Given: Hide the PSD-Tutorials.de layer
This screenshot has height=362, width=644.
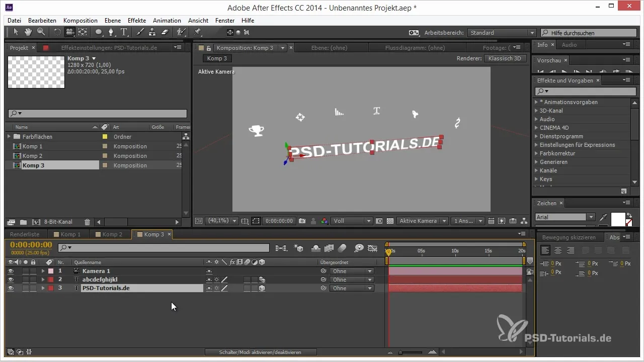Looking at the screenshot, I should pyautogui.click(x=11, y=288).
